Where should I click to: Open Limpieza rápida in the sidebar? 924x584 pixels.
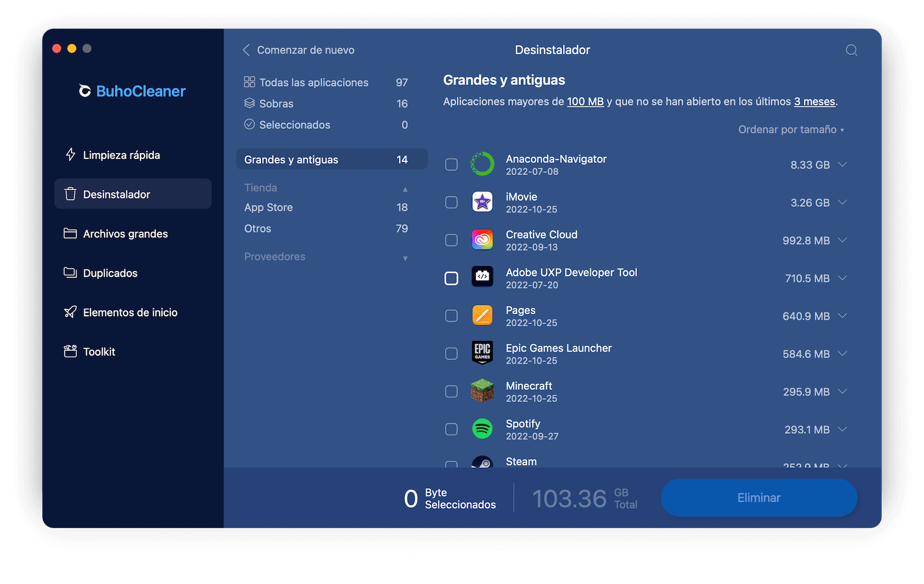[x=133, y=155]
